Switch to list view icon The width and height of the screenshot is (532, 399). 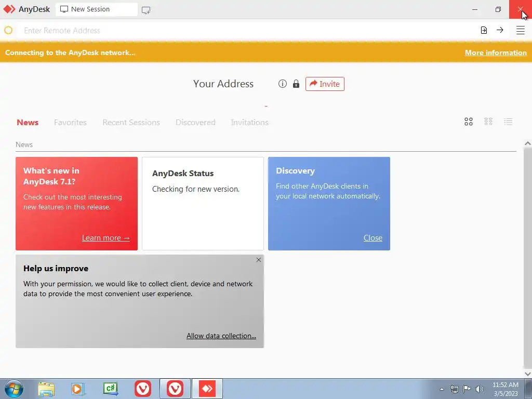508,122
